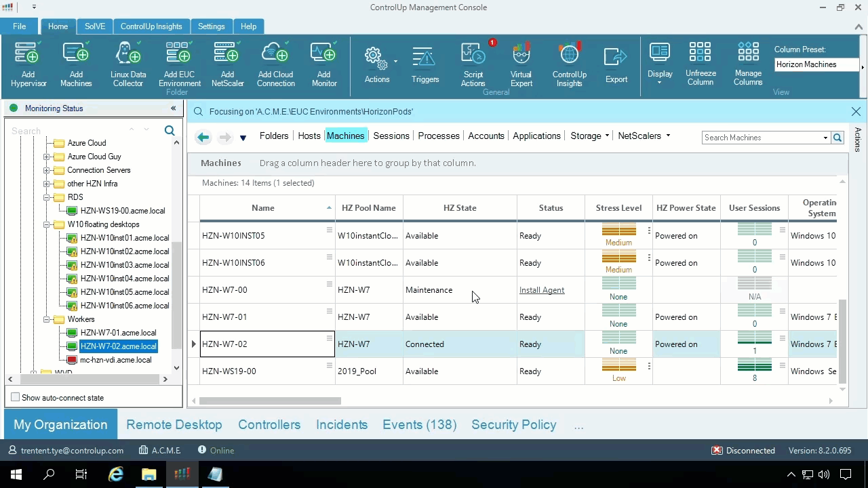Close the focus bar with X
Image resolution: width=868 pixels, height=488 pixels.
tap(856, 111)
